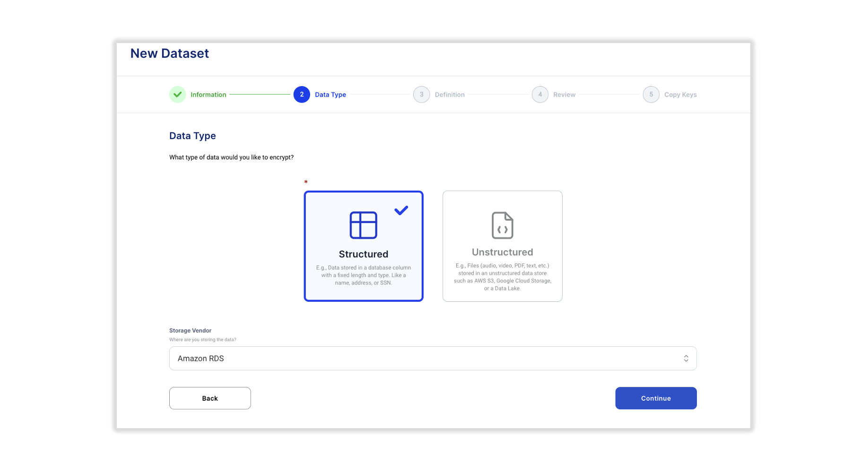Click the Structured card description text
The width and height of the screenshot is (868, 474).
(364, 275)
